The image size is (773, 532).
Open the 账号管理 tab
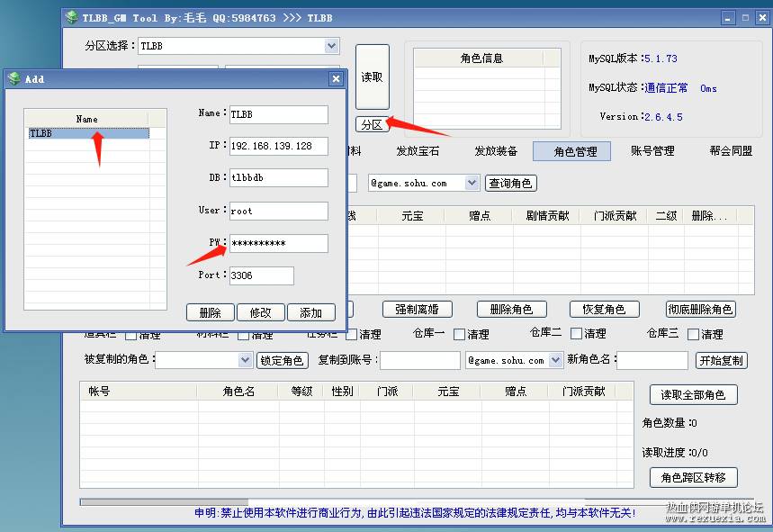click(652, 151)
